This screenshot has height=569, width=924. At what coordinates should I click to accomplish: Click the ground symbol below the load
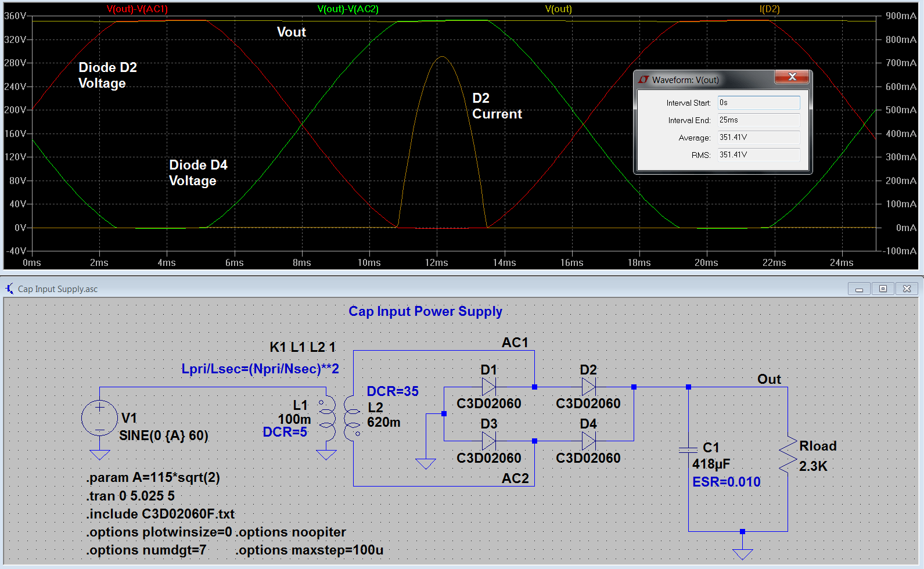pyautogui.click(x=742, y=554)
